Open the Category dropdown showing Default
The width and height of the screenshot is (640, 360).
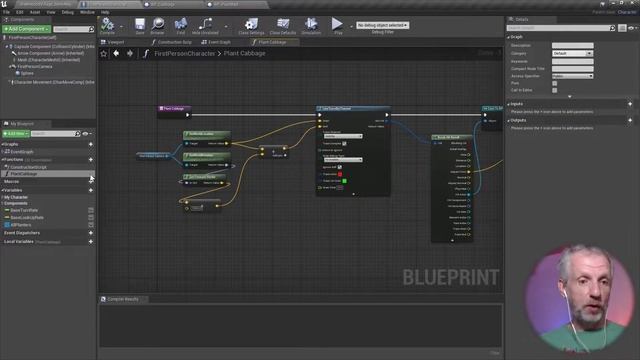[x=572, y=53]
